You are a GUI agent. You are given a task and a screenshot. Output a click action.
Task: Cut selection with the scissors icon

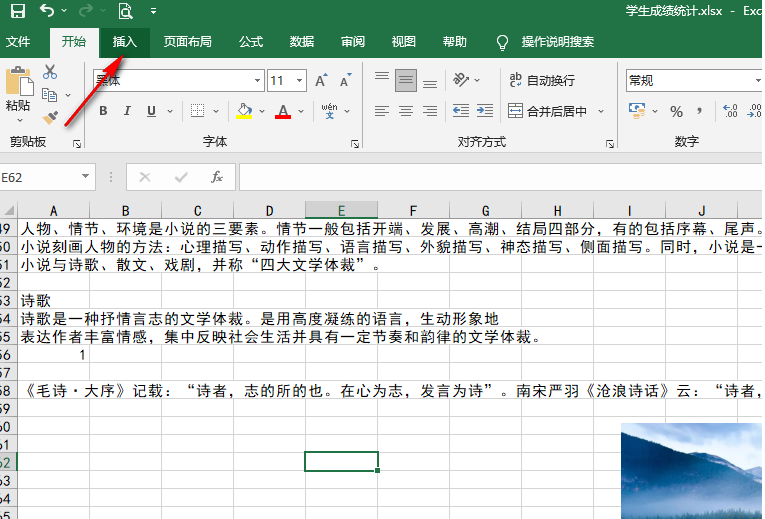coord(50,72)
